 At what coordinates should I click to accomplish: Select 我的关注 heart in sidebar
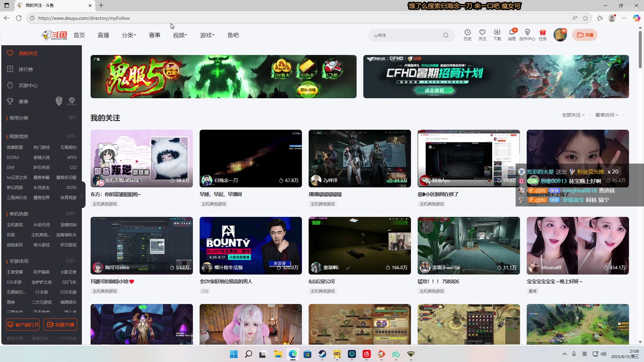tap(22, 53)
